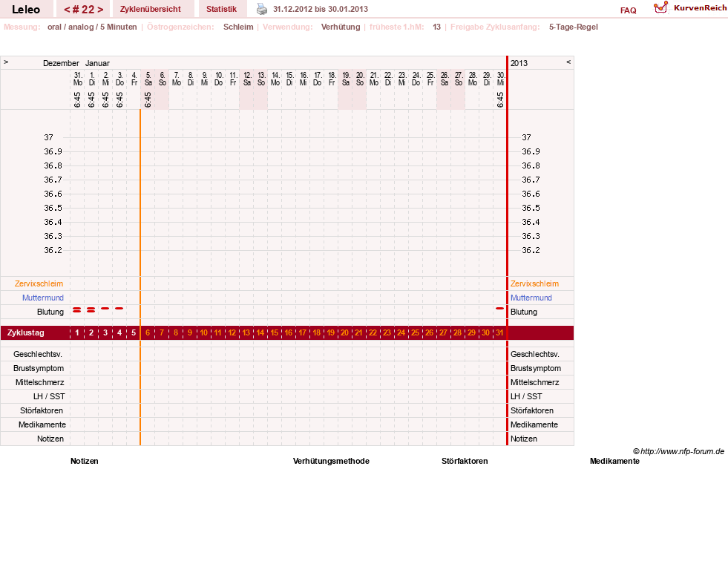
Task: Click the left Medikamente row label
Action: click(x=42, y=424)
